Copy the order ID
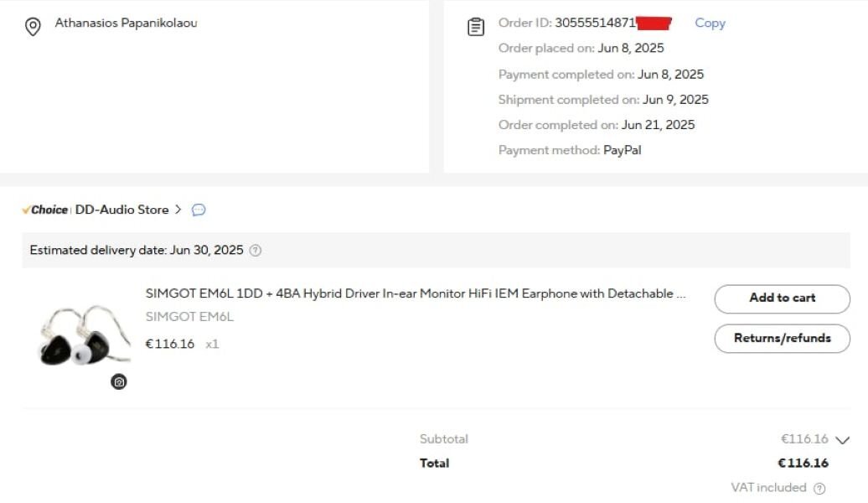This screenshot has width=868, height=503. (710, 23)
